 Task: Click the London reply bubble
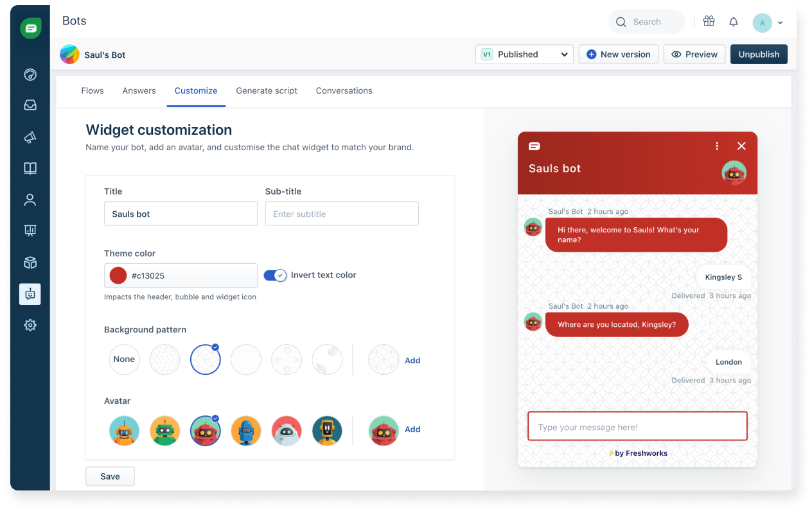(x=728, y=362)
